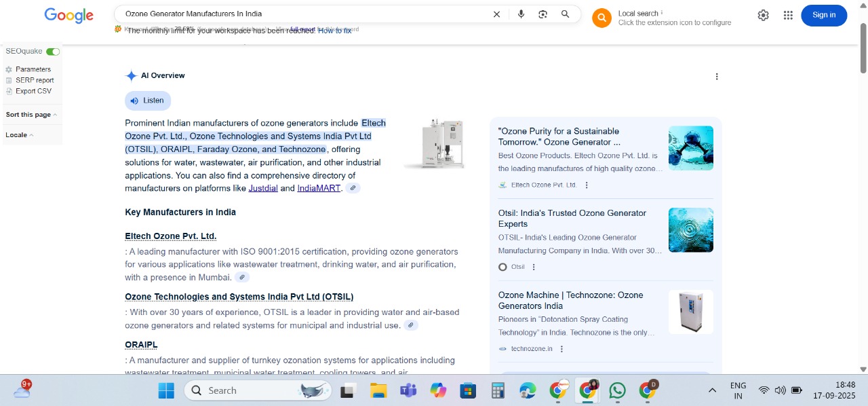This screenshot has width=868, height=406.
Task: Open WhatsApp from the taskbar
Action: tap(617, 390)
